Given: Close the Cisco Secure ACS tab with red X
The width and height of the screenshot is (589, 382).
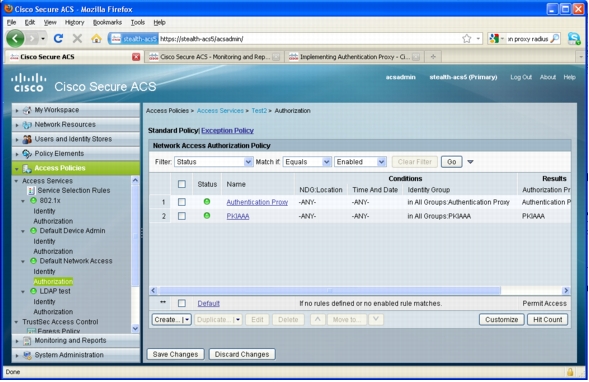Looking at the screenshot, I should 136,57.
